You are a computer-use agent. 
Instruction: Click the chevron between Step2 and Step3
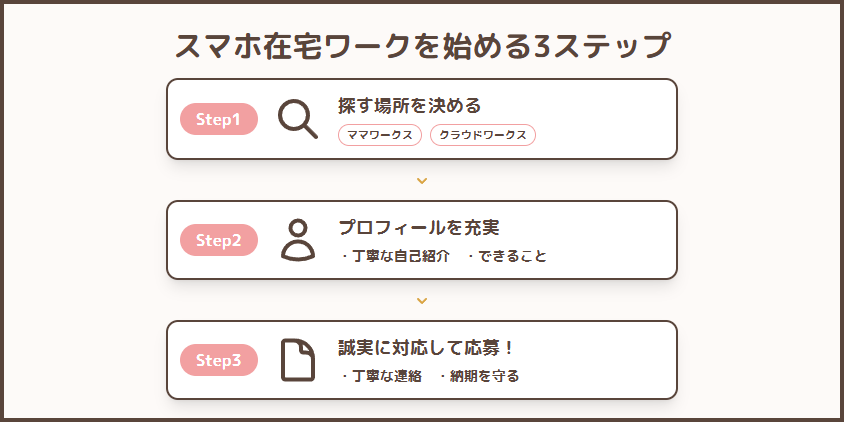point(422,301)
